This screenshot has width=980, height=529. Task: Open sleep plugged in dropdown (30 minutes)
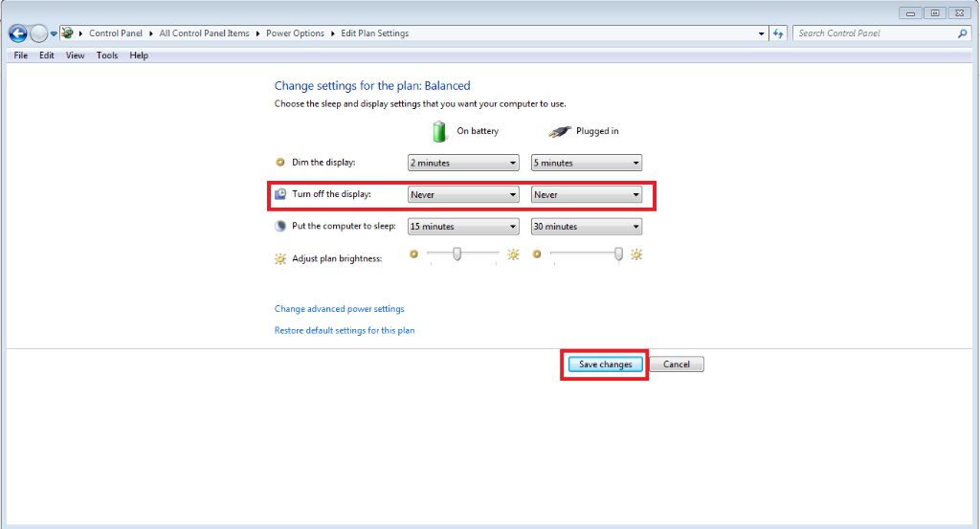[x=587, y=227]
